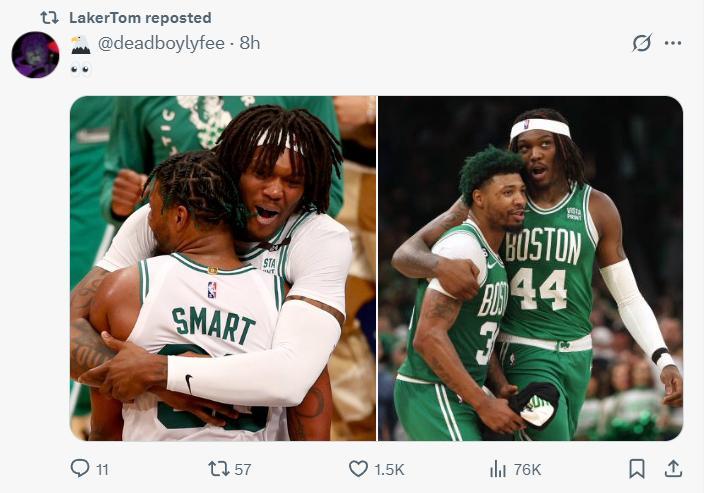Click the 57 reposts count

coord(243,469)
